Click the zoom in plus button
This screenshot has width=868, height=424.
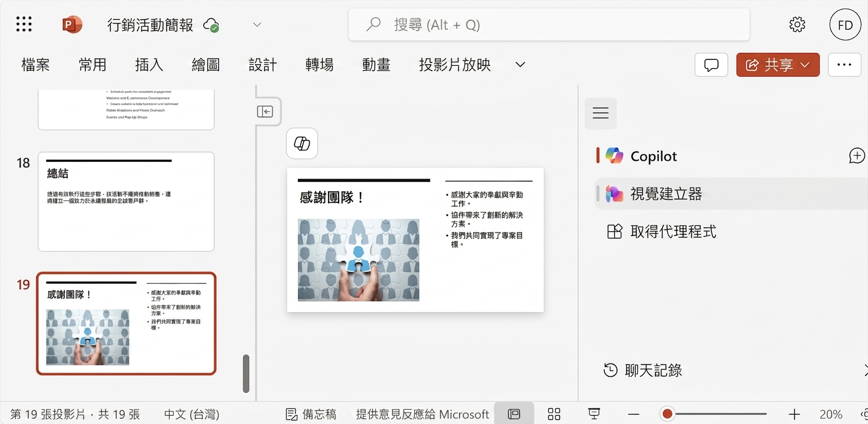click(794, 414)
